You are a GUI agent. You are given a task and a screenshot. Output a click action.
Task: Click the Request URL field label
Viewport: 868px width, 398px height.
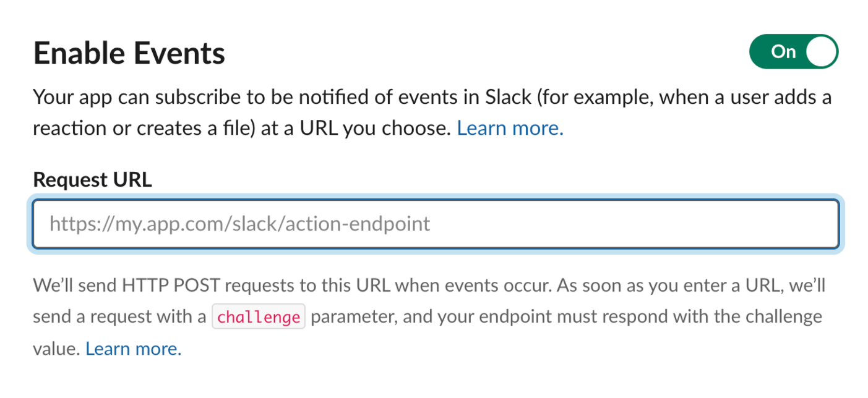click(92, 180)
